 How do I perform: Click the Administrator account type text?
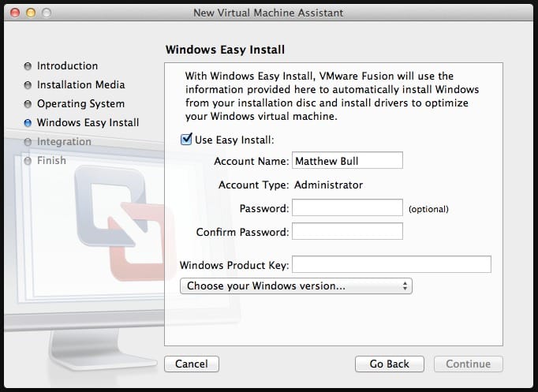328,185
